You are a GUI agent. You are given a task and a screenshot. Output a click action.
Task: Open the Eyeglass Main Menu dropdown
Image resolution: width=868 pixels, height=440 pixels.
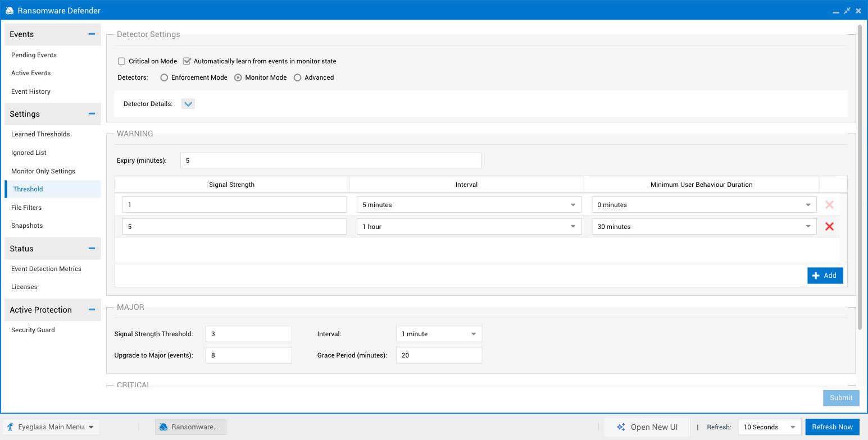[51, 427]
